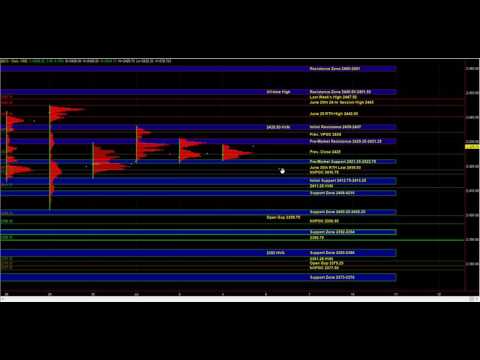Click the Pre-Market Support label
The height and width of the screenshot is (360, 480).
(x=343, y=161)
